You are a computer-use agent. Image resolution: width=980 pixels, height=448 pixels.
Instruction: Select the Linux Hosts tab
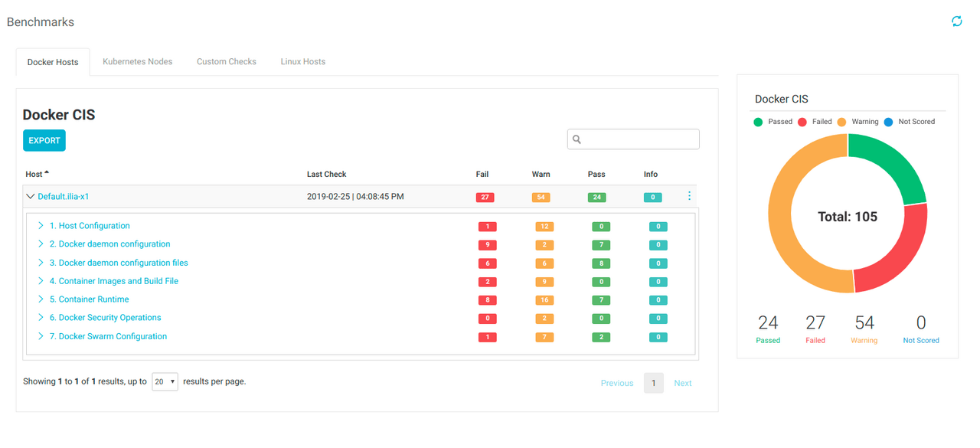303,61
